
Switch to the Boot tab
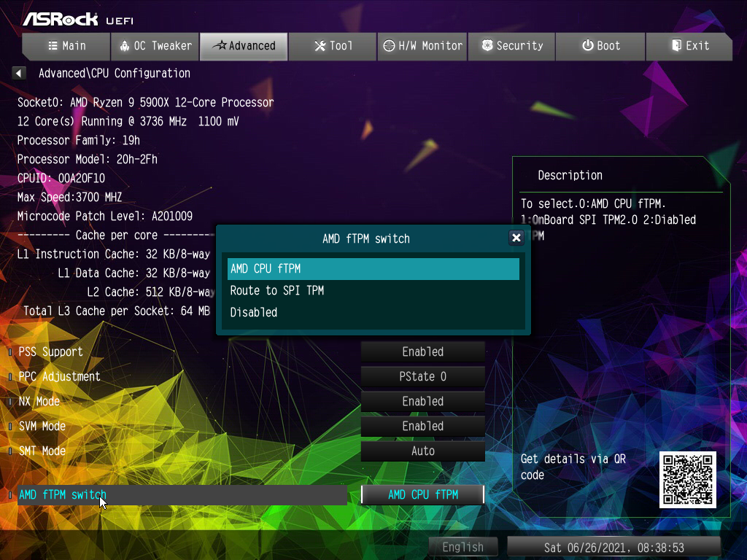600,46
